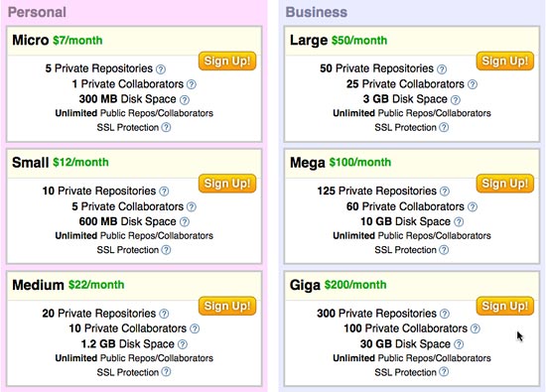This screenshot has width=546, height=392.
Task: Click help icon beside 10 Private Collaborators
Action: 195,329
